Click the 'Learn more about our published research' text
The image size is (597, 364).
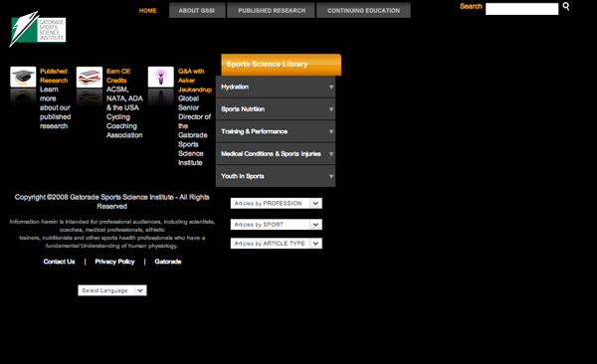[x=55, y=107]
